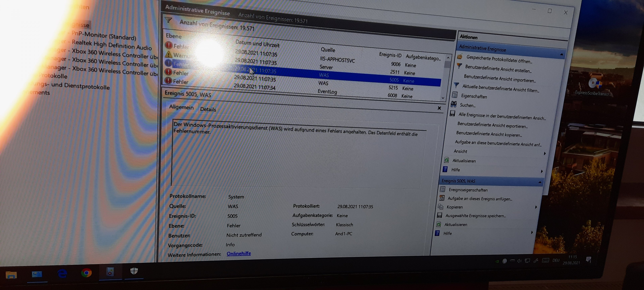Open Windows Security shield in taskbar
The image size is (644, 290).
(134, 271)
